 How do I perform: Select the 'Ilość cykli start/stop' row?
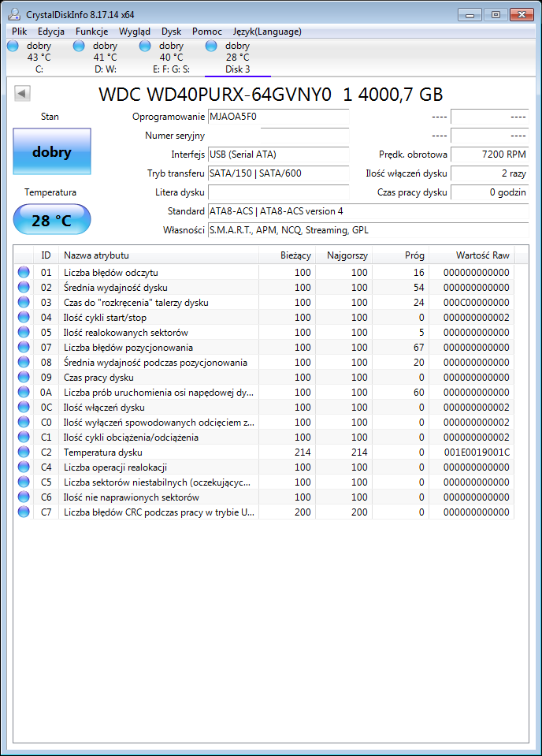pos(264,317)
